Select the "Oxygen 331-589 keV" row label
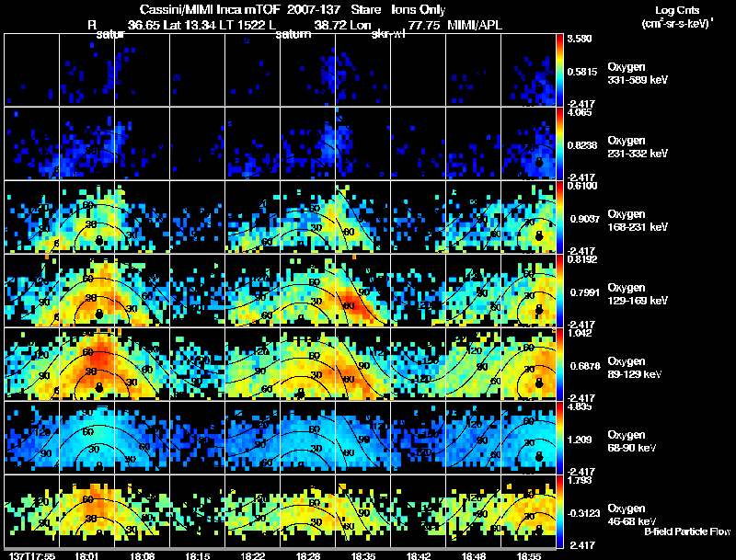Screen dimensions: 736x560 (x=638, y=74)
